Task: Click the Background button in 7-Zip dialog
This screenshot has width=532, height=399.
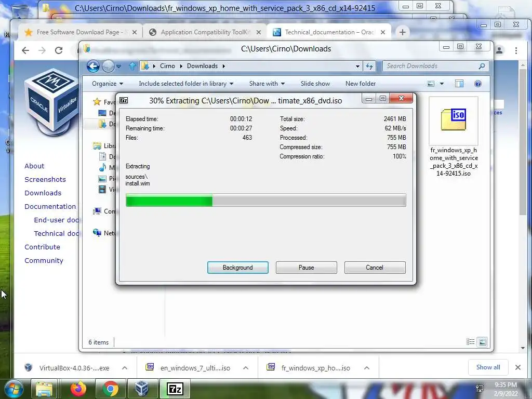Action: coord(237,268)
